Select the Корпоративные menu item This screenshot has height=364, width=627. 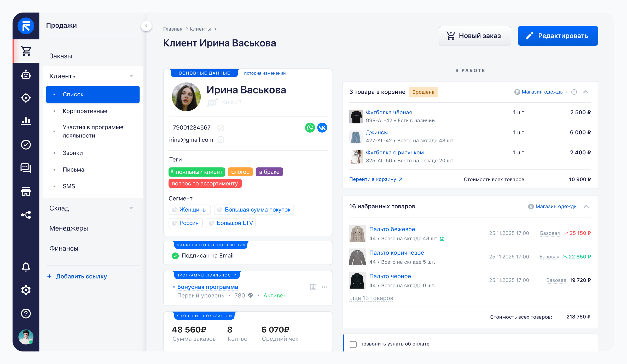coord(85,111)
